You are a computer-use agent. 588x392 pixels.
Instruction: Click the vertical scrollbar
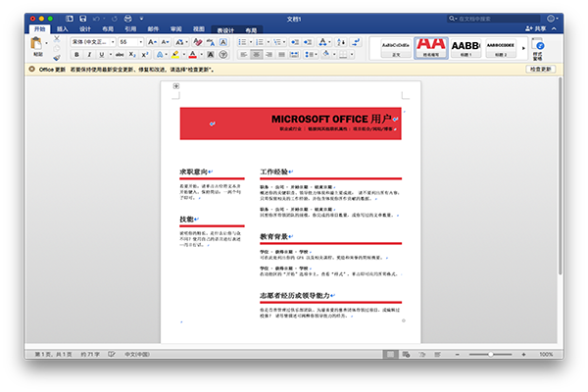click(560, 176)
